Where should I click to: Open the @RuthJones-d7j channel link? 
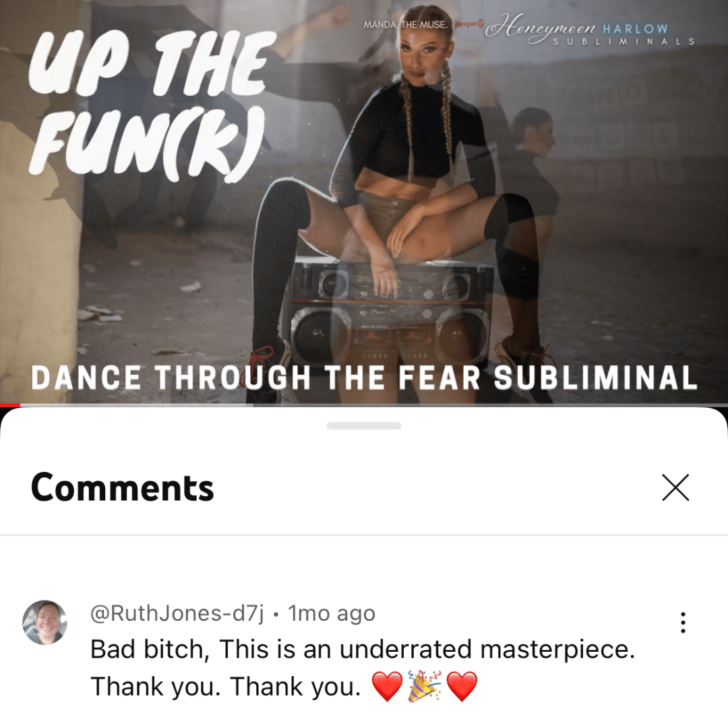[x=177, y=613]
